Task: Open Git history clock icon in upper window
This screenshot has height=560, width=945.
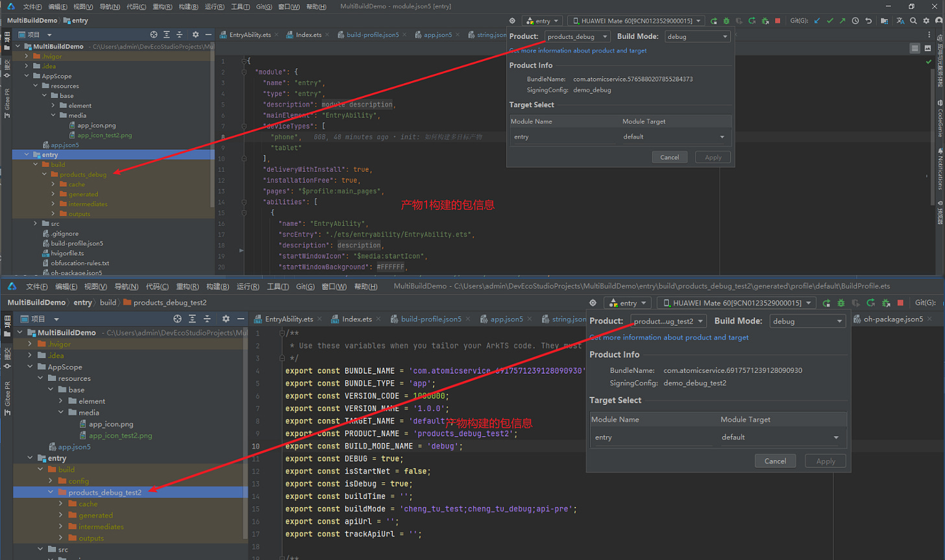Action: 855,21
